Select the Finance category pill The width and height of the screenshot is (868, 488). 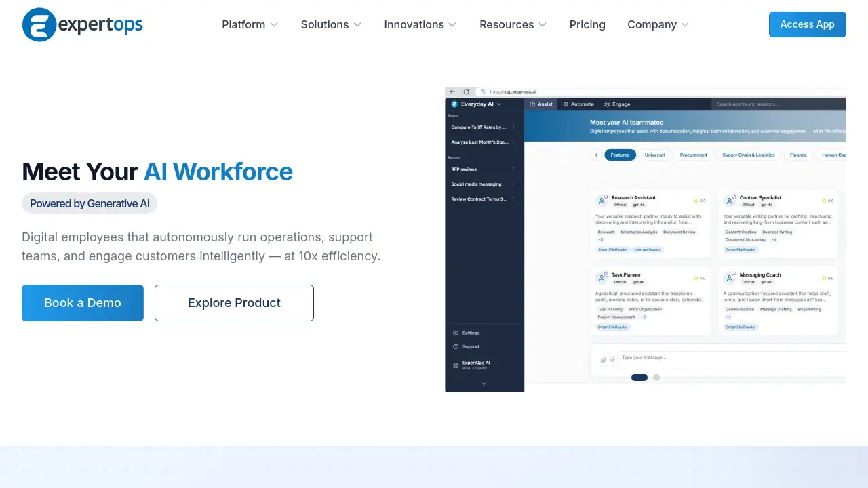798,155
